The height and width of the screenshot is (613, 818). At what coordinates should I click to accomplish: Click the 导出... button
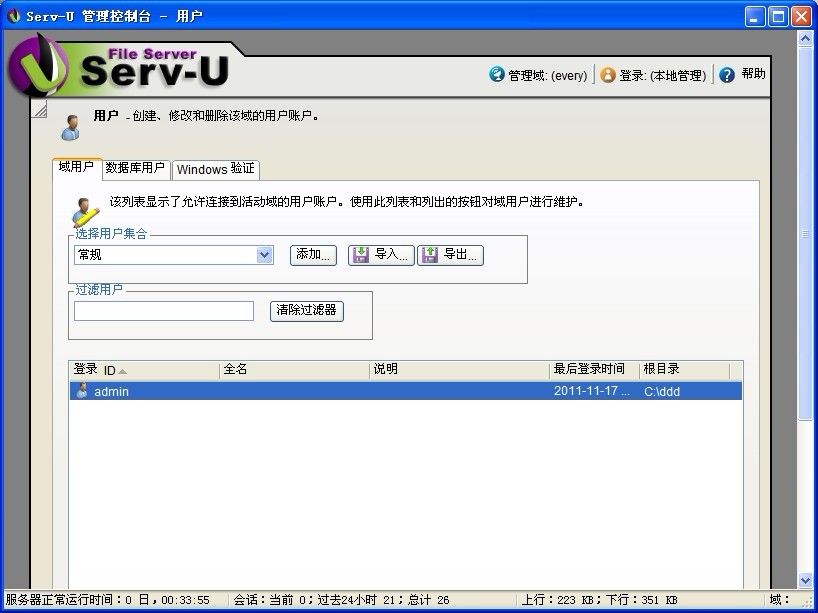(450, 255)
